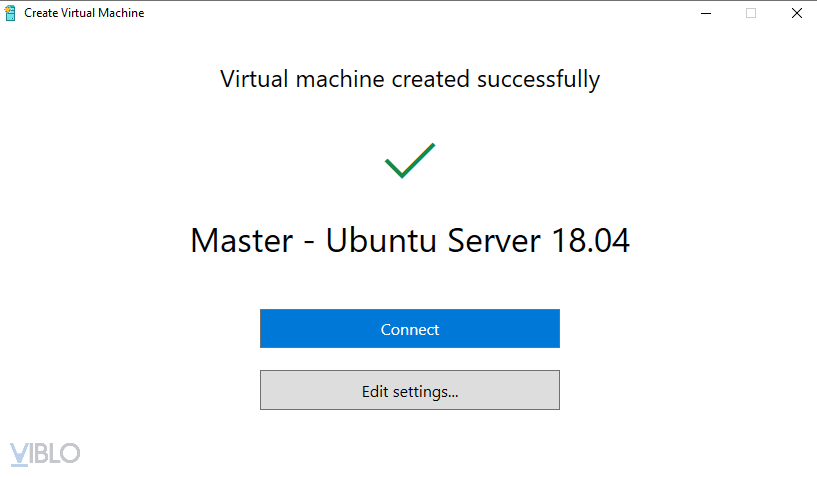Minimize the Create Virtual Machine window
817x477 pixels.
point(704,13)
